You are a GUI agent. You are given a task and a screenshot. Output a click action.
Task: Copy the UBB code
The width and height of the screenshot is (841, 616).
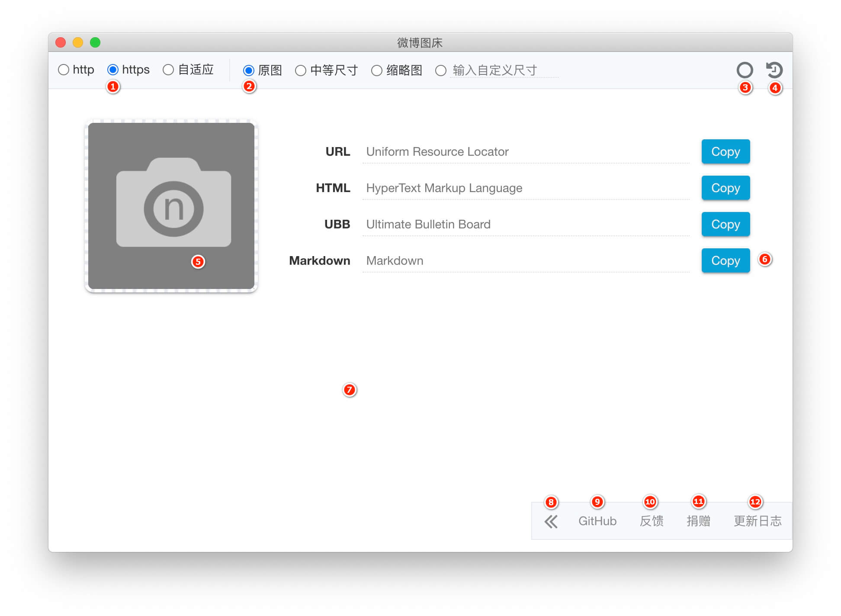point(725,225)
